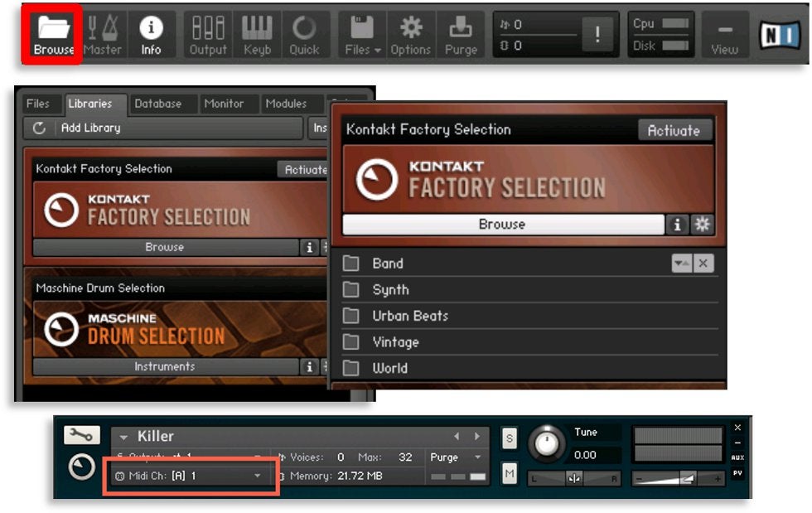Click the panic exclamation button

pos(597,35)
